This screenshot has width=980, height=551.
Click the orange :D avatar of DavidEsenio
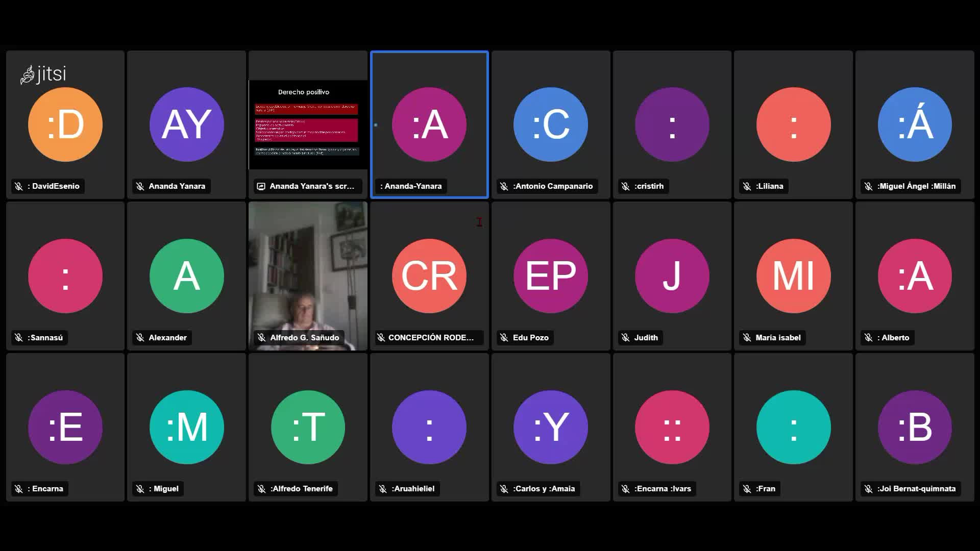[x=65, y=124]
